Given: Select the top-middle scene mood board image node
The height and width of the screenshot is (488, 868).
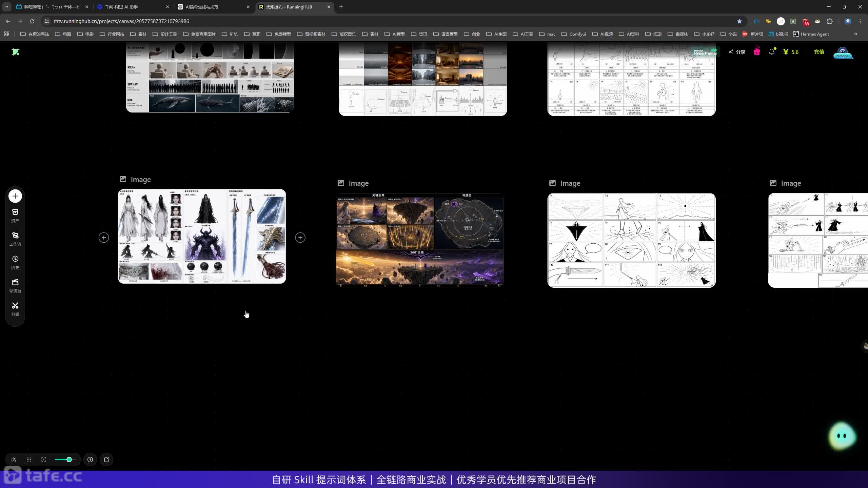Looking at the screenshot, I should pos(423,79).
